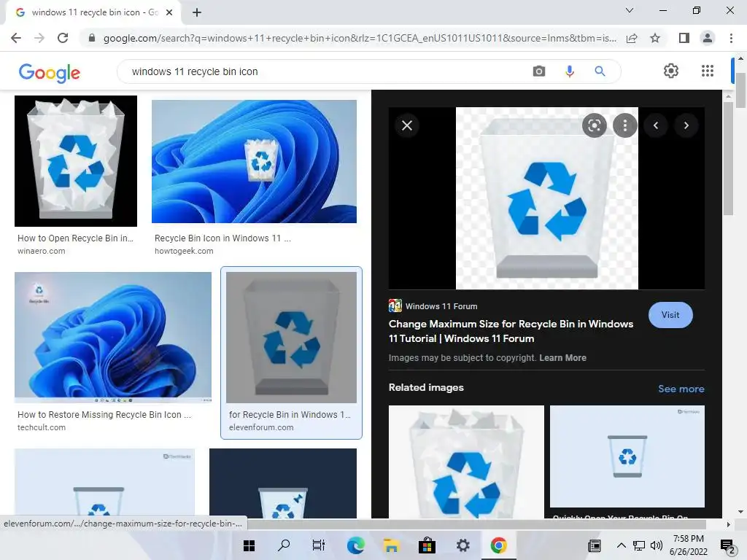The width and height of the screenshot is (747, 560).
Task: Select the windows 11 recycle bin icon tab
Action: 93,12
